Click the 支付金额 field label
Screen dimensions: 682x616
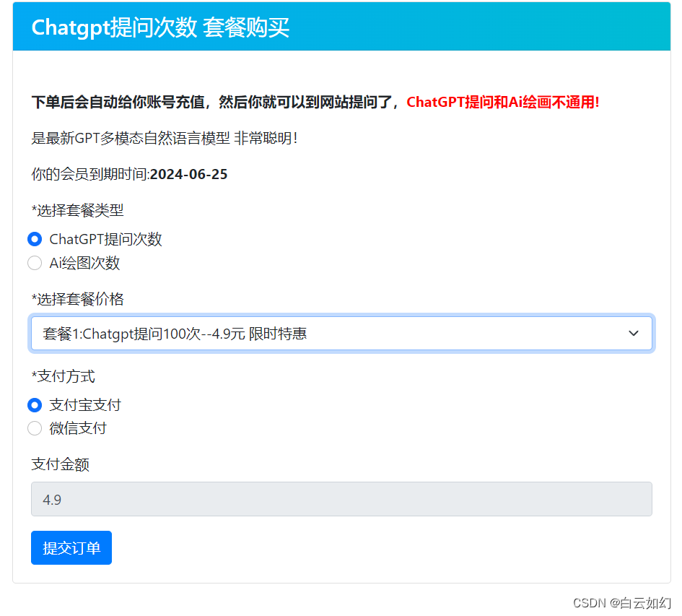point(60,464)
